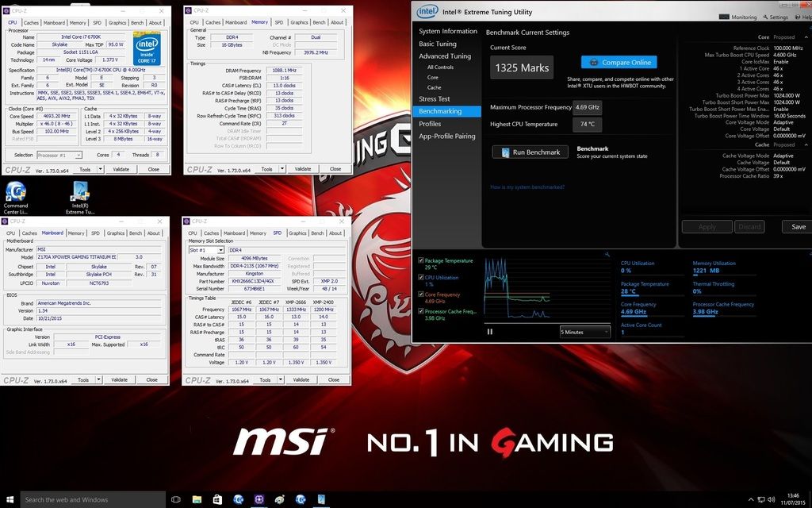Click the purple CPU-Z taskbar icon
Viewport: 812px width, 508px height.
(x=259, y=500)
